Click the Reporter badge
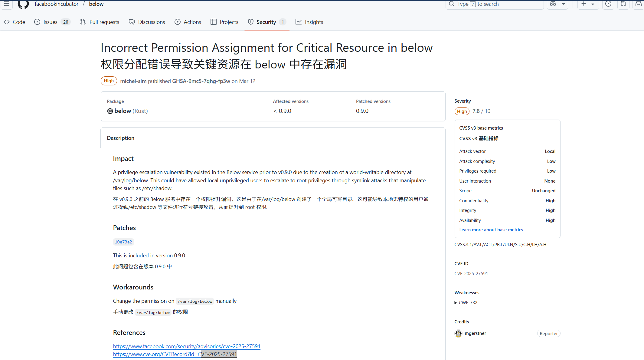Screen dimensions: 644x360 pyautogui.click(x=548, y=333)
